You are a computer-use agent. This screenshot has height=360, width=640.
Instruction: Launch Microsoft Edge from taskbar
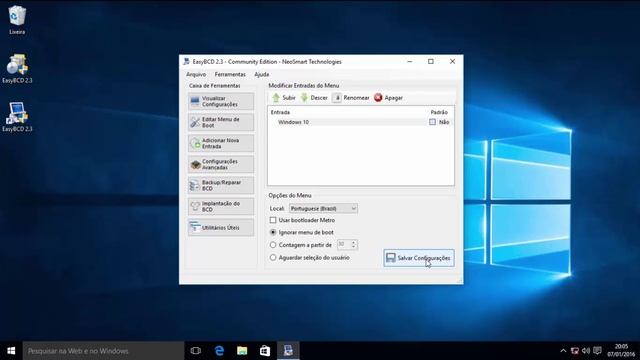[x=219, y=351]
